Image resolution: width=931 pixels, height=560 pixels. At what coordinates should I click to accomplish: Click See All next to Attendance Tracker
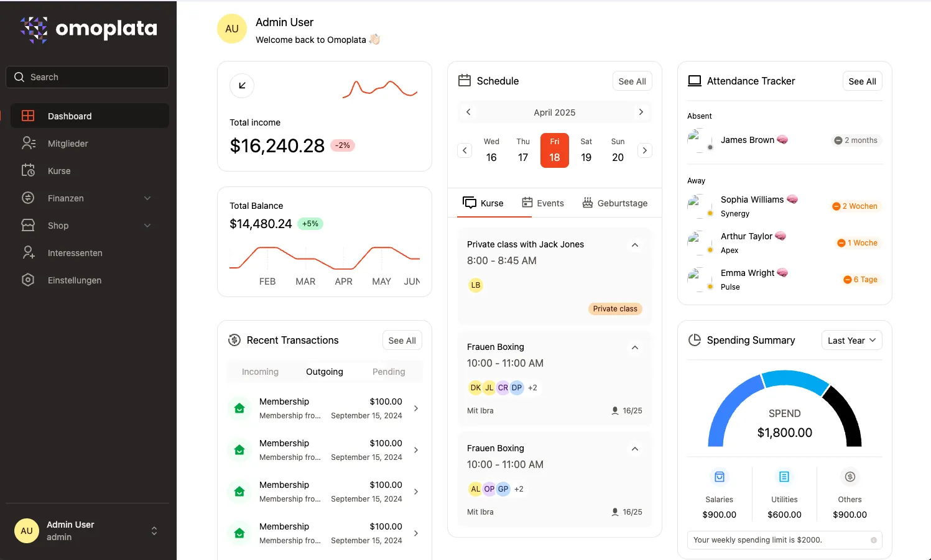coord(862,81)
